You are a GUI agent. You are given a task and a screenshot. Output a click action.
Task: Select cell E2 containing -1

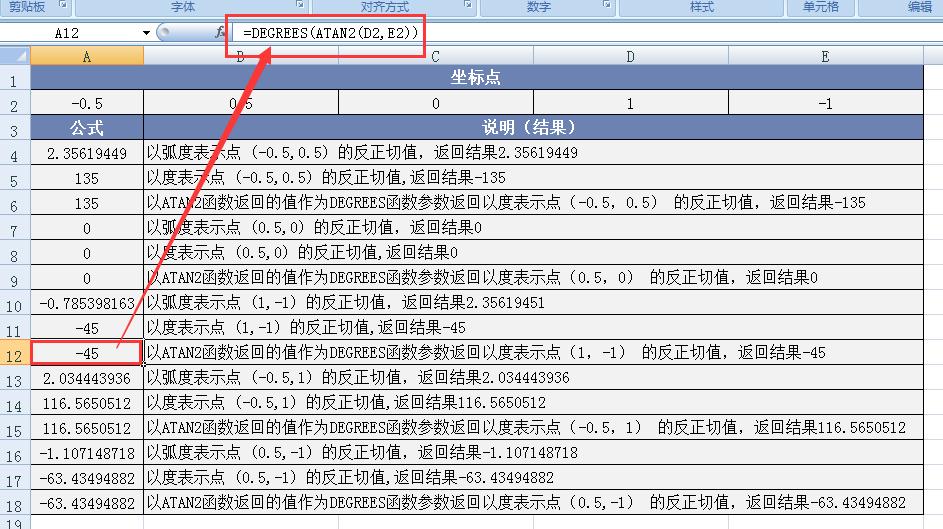coord(825,103)
